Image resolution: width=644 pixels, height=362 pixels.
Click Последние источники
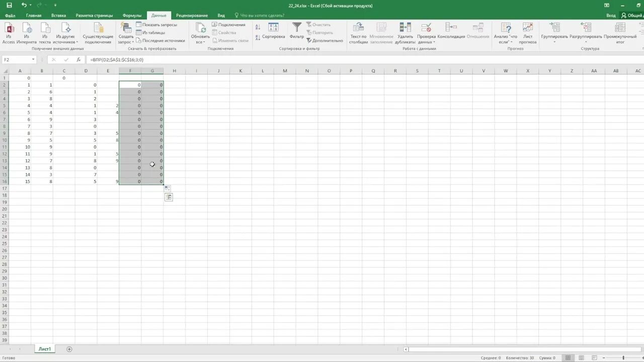point(160,41)
